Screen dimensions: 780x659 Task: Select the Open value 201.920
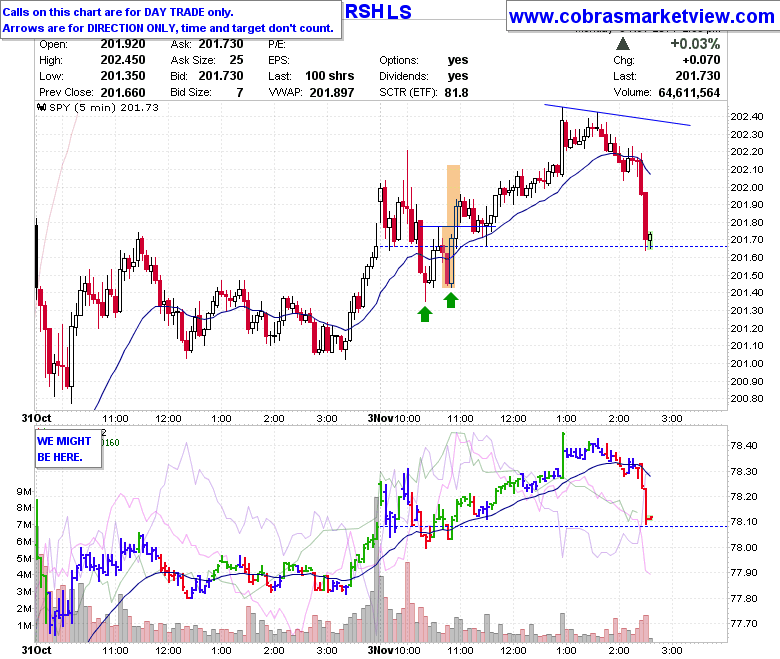coord(123,44)
